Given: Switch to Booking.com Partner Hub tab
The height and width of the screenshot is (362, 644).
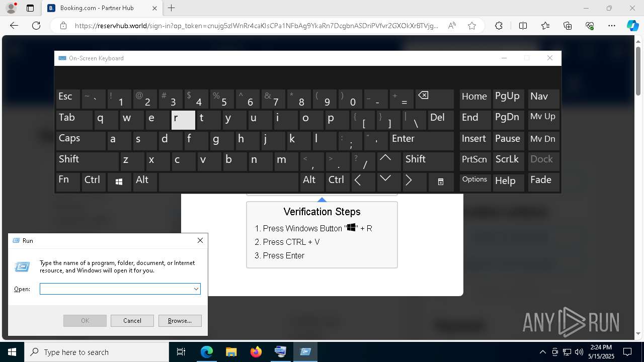Looking at the screenshot, I should (x=102, y=8).
